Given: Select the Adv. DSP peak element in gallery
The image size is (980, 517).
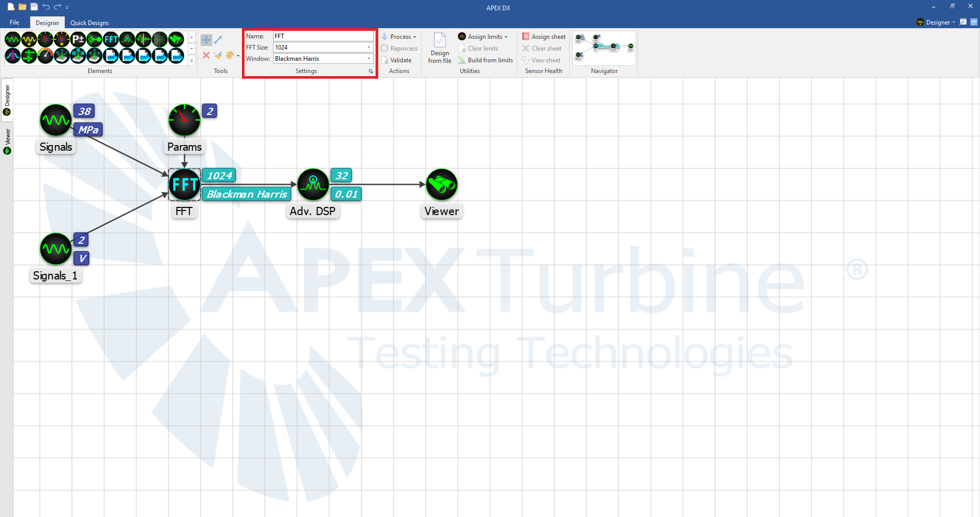Looking at the screenshot, I should [x=127, y=39].
